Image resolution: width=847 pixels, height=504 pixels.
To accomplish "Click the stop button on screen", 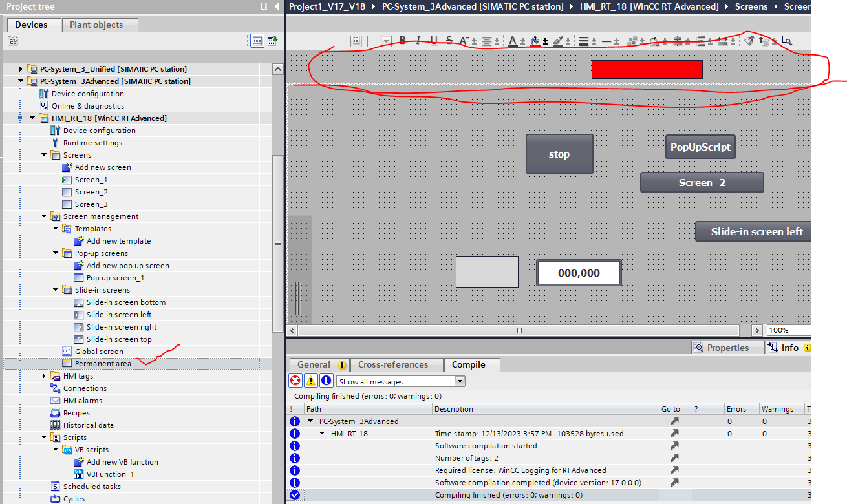I will coord(559,154).
